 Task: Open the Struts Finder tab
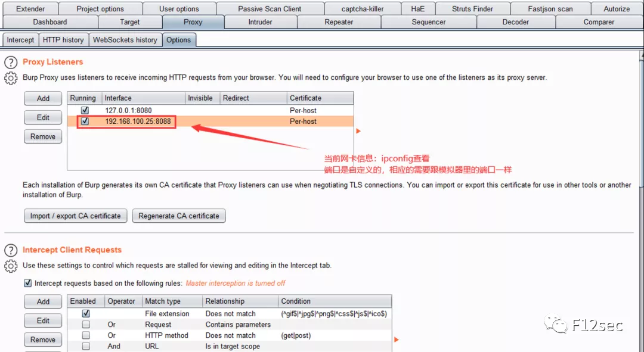coord(473,8)
